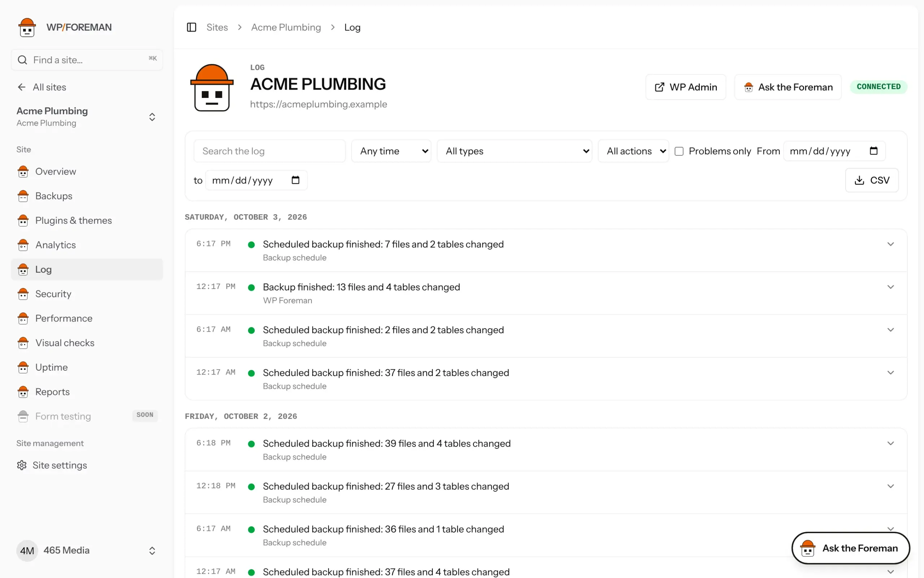Open the floating Ask the Foreman chat button
The image size is (924, 578).
(851, 548)
